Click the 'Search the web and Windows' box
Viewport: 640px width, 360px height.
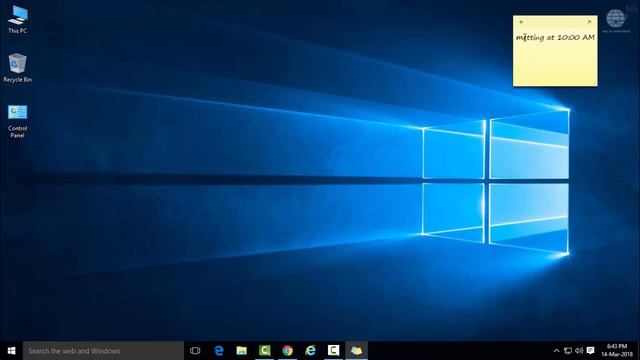point(103,351)
